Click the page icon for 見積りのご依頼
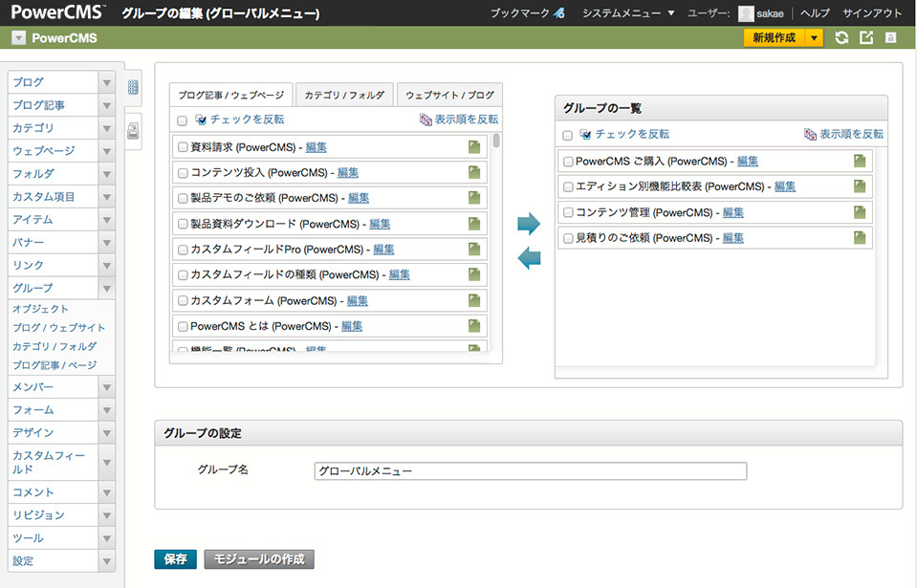Screen dimensions: 917x588 tap(859, 238)
